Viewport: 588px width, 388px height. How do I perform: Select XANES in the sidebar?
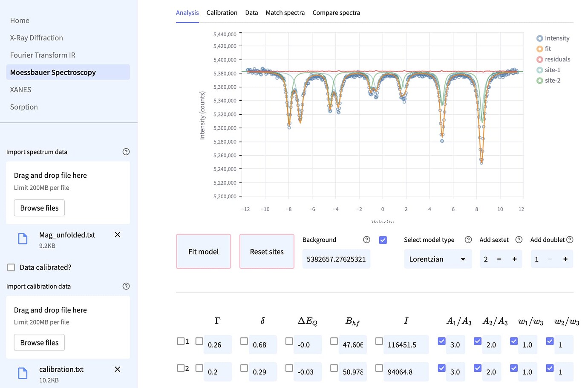20,90
